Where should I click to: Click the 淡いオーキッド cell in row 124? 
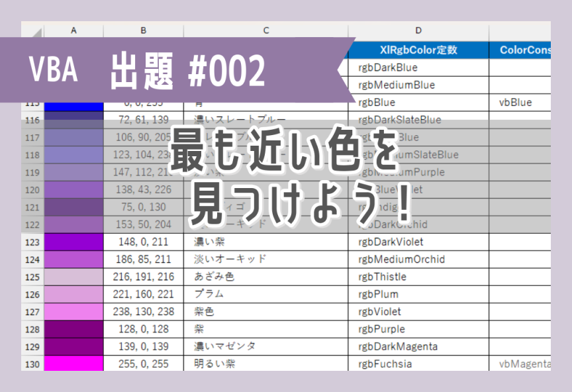pos(266,260)
